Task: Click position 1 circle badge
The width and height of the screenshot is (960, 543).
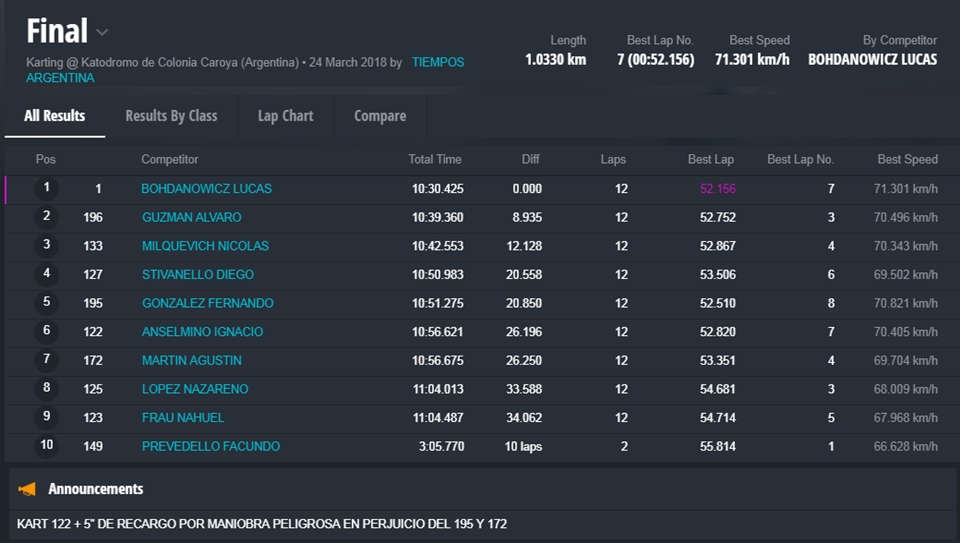Action: [46, 188]
